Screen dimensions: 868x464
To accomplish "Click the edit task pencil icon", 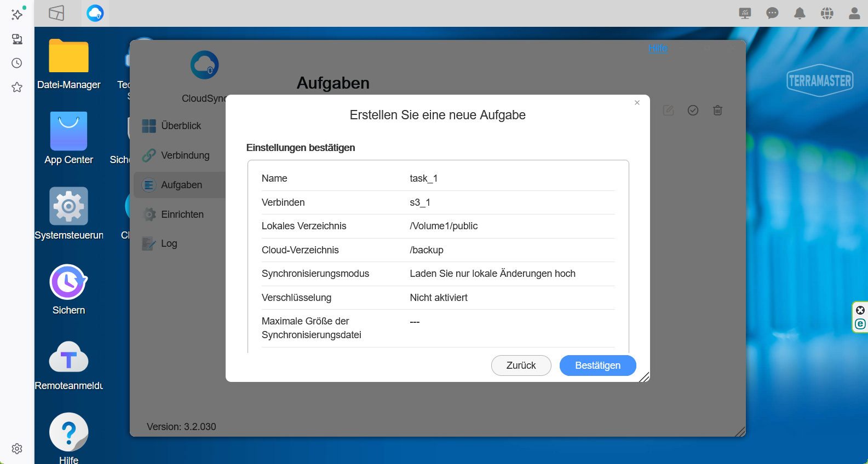I will tap(668, 111).
